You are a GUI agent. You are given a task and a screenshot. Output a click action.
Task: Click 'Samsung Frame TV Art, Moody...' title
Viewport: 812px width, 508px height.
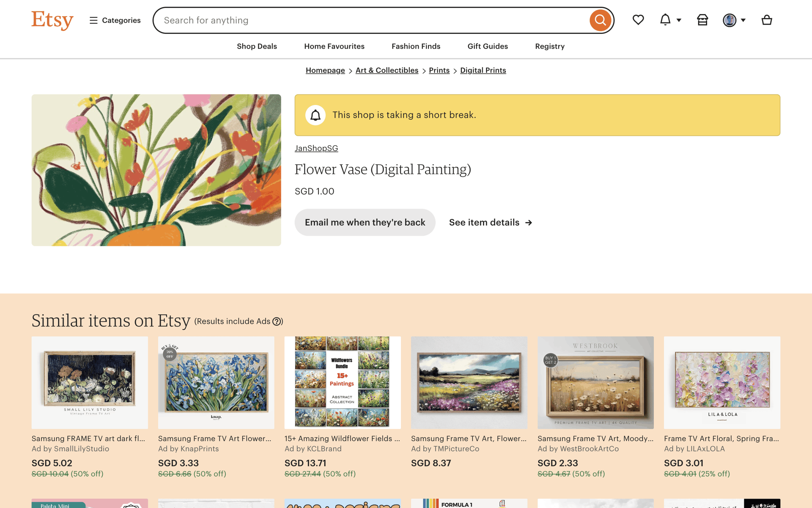pos(595,439)
